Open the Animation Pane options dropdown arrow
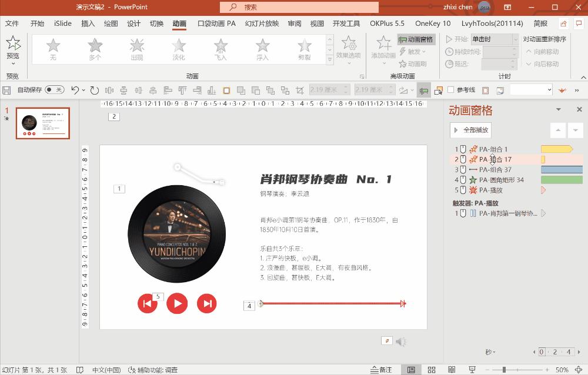The height and width of the screenshot is (375, 588). 559,109
